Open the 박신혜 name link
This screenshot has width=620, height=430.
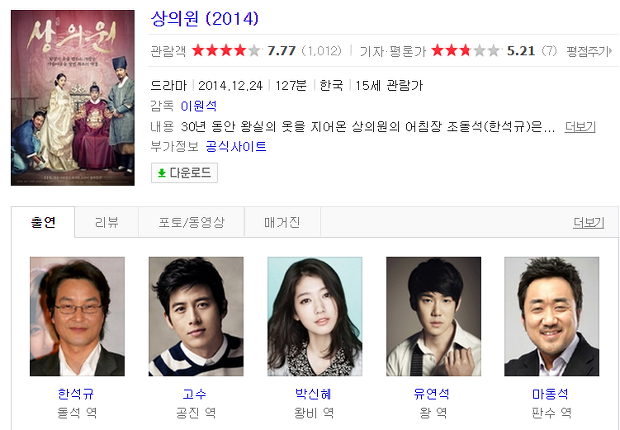[x=313, y=394]
